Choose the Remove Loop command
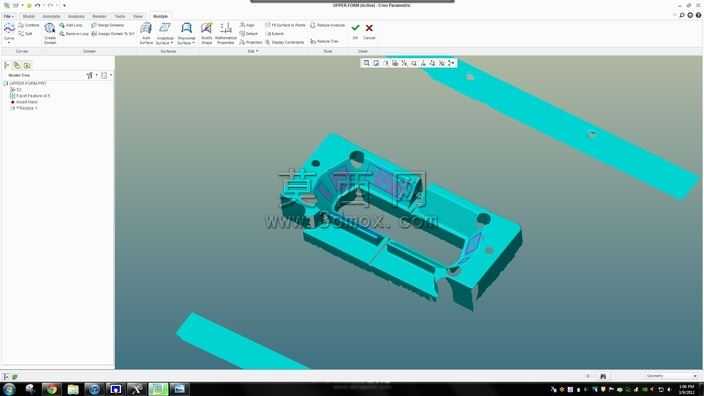This screenshot has width=704, height=396. click(74, 34)
